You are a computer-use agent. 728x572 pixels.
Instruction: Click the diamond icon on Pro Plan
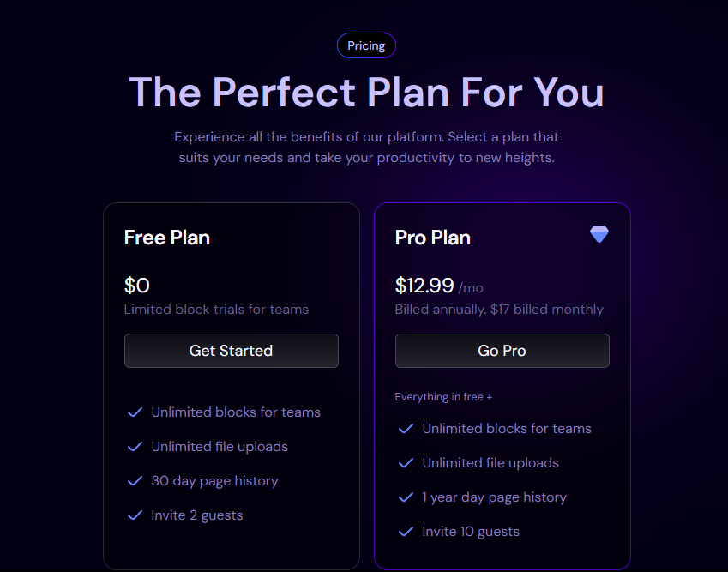pos(599,234)
